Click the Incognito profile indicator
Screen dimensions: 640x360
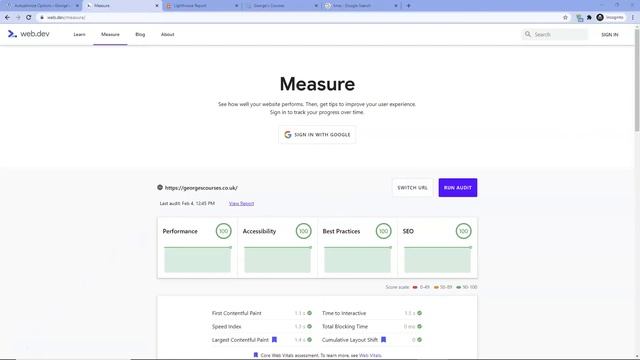(610, 18)
